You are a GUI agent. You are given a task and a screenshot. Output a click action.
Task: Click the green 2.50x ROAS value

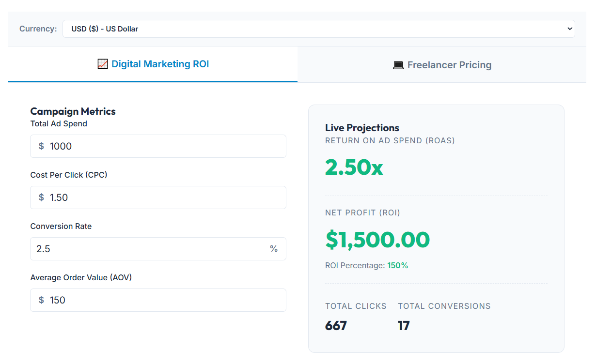(x=354, y=168)
